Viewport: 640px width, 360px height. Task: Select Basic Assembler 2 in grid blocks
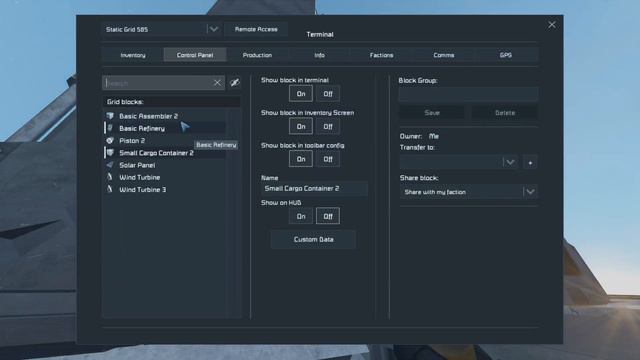pyautogui.click(x=165, y=116)
